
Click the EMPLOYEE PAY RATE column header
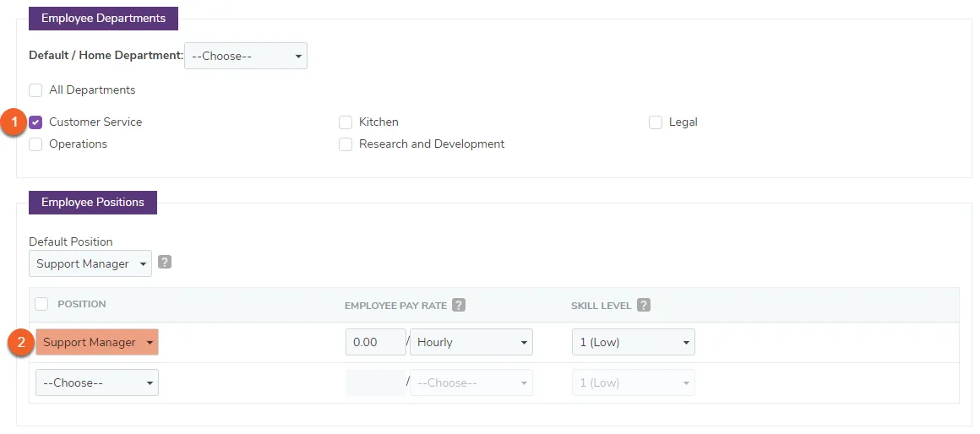click(x=396, y=306)
